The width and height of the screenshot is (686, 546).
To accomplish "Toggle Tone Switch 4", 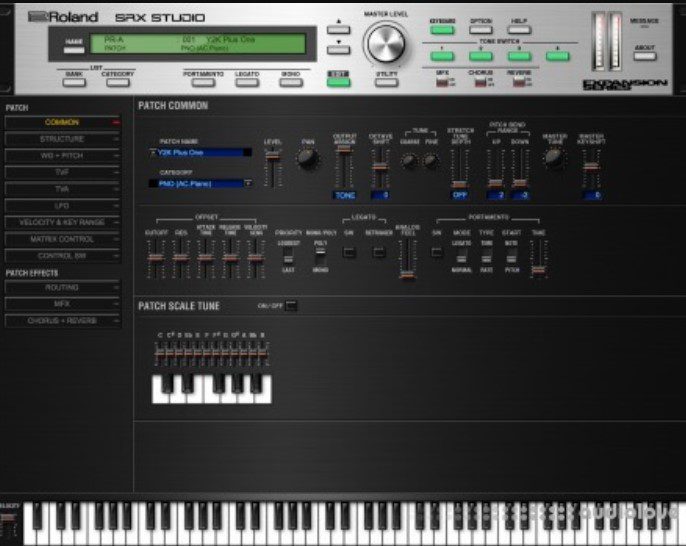I will point(557,56).
